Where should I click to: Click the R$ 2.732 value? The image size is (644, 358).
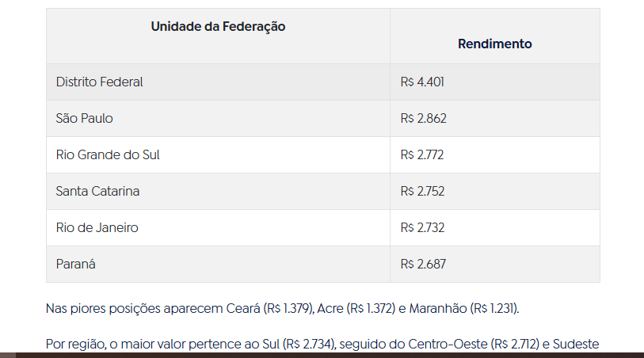click(x=422, y=227)
